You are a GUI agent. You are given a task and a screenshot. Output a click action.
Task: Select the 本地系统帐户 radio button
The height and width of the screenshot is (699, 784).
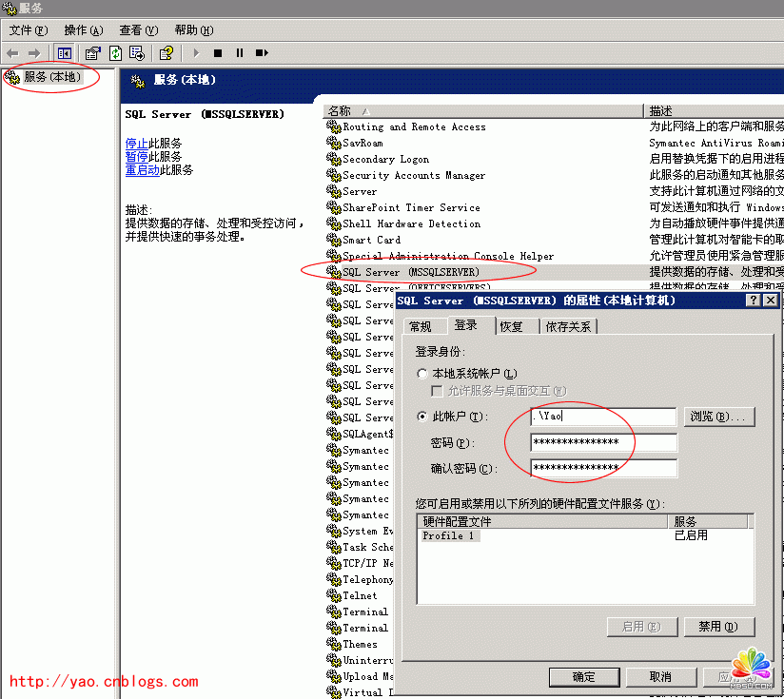[422, 375]
